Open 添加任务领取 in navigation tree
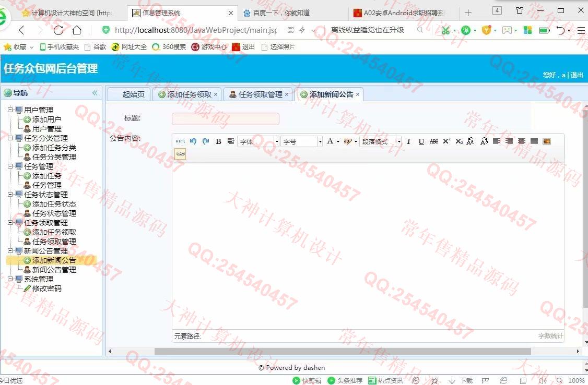The width and height of the screenshot is (588, 385). click(x=54, y=232)
